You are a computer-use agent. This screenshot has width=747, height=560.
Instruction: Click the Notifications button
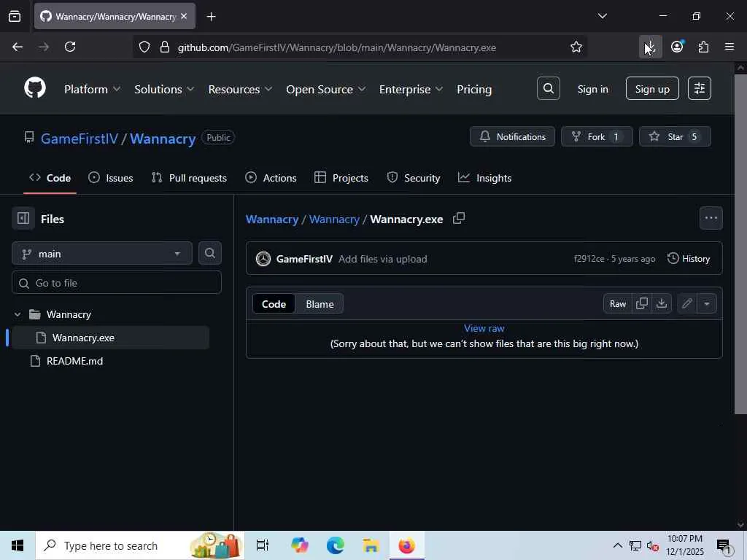pos(512,136)
